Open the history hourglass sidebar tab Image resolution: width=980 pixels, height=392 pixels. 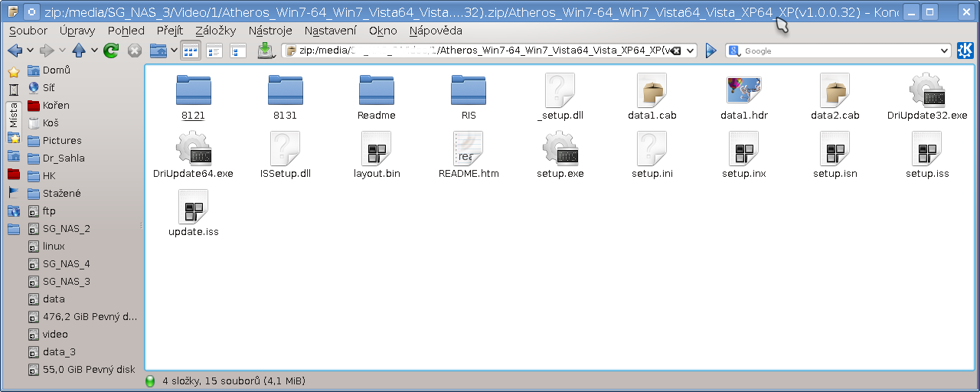(x=13, y=90)
